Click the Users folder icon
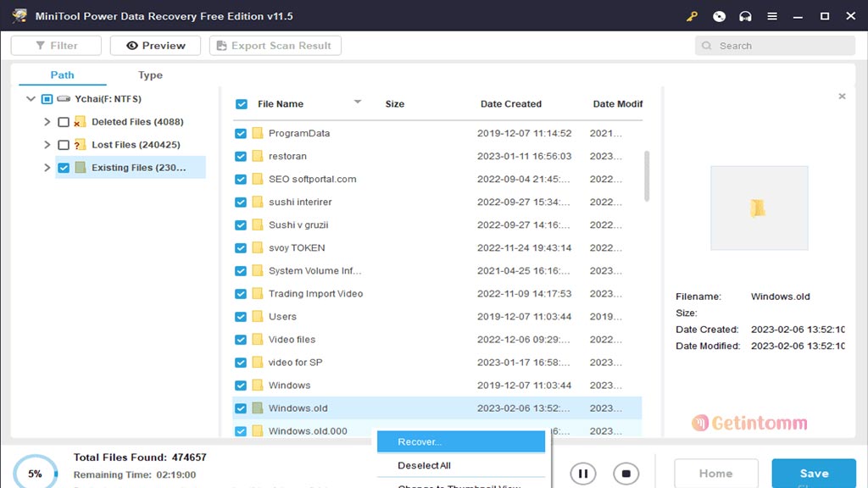 (258, 317)
